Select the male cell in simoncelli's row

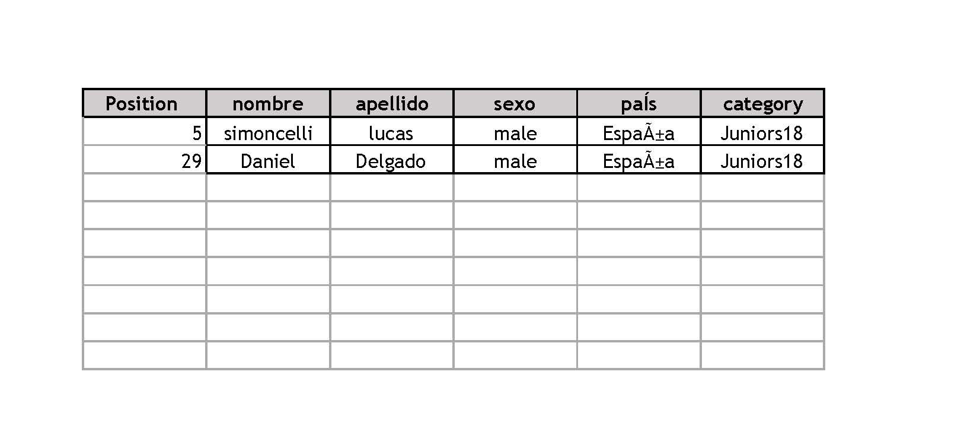click(515, 132)
